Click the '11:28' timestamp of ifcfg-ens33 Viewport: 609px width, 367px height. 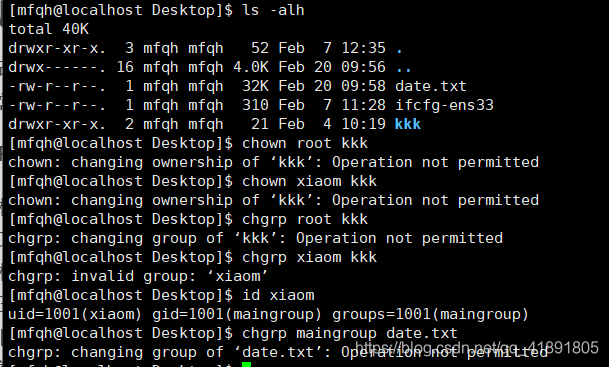click(x=364, y=105)
